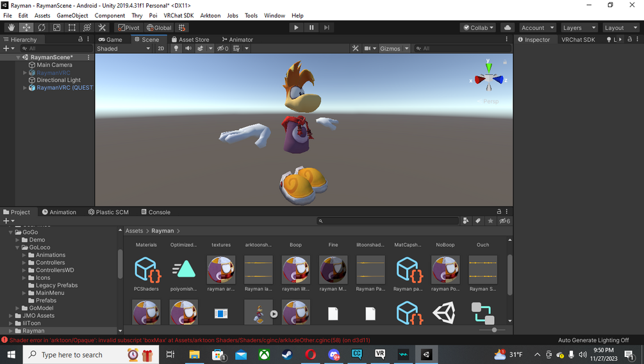
Task: Click Auto Generate Lighting Off status
Action: [593, 340]
